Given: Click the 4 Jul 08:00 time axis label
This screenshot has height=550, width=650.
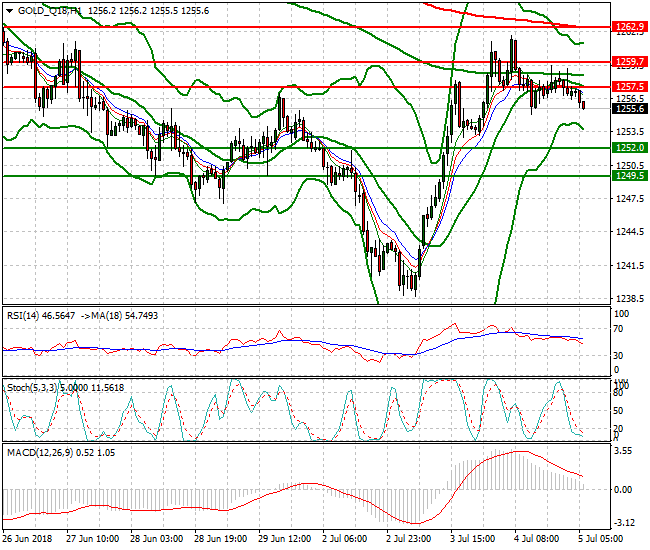Looking at the screenshot, I should pos(536,539).
